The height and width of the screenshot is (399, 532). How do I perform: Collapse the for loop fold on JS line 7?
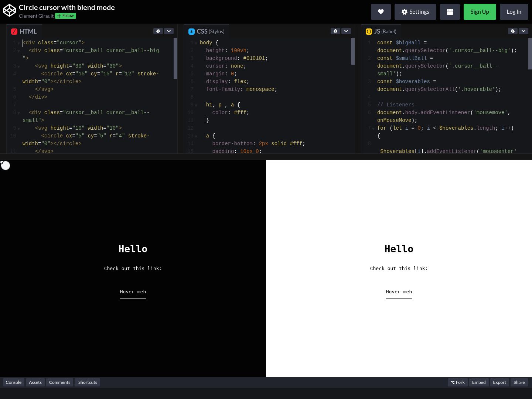(374, 129)
